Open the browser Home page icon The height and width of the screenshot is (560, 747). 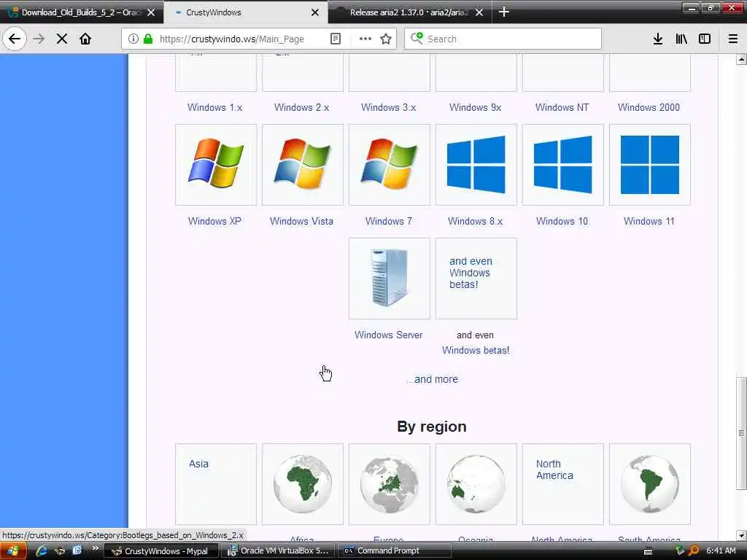[x=85, y=39]
